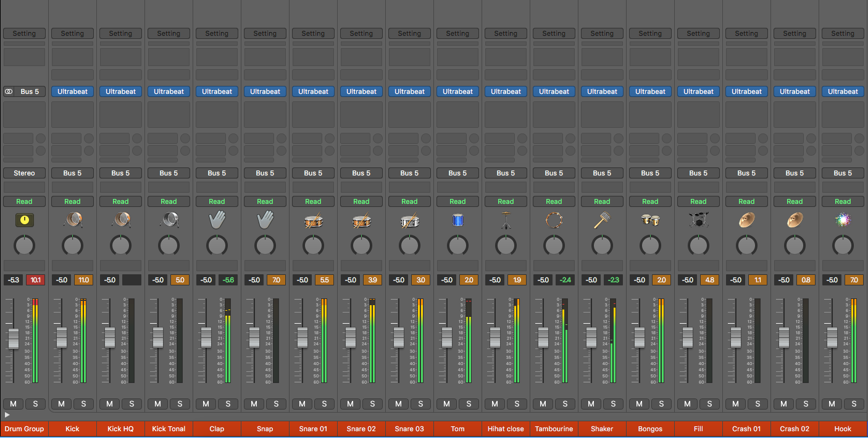The image size is (868, 438).
Task: Click the blue Tom drum icon
Action: [457, 220]
